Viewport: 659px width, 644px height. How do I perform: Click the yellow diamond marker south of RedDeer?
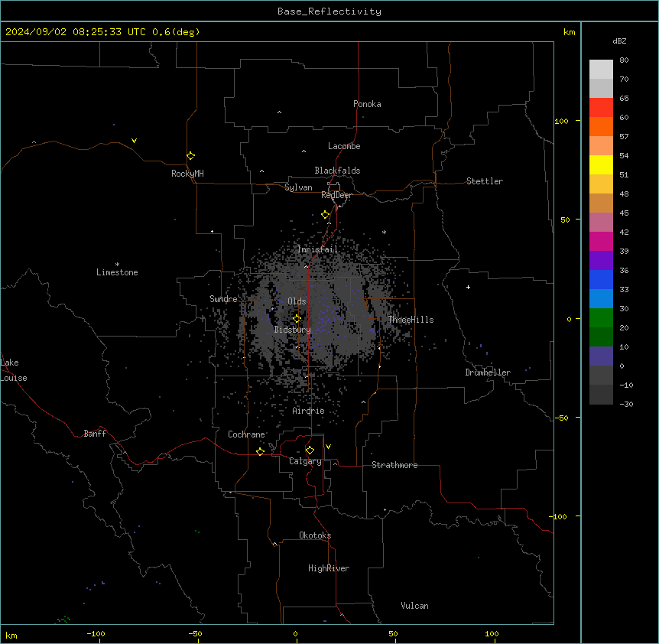coord(326,215)
